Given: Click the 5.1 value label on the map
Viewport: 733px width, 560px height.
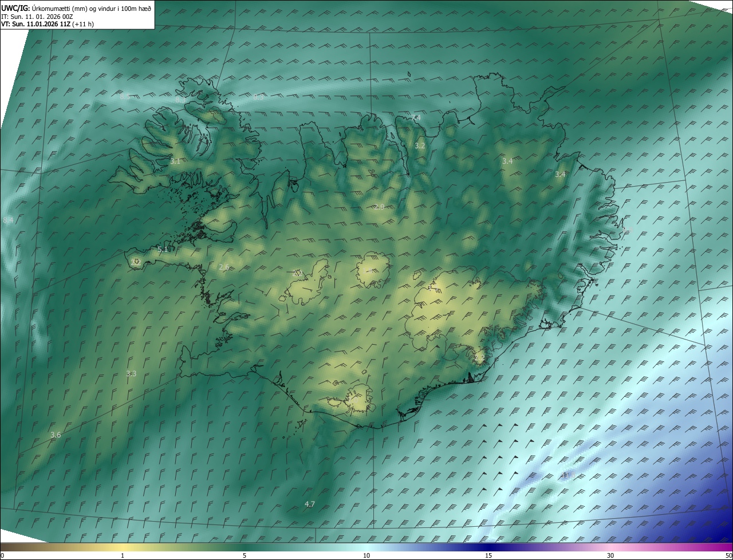Looking at the screenshot, I should tap(163, 250).
